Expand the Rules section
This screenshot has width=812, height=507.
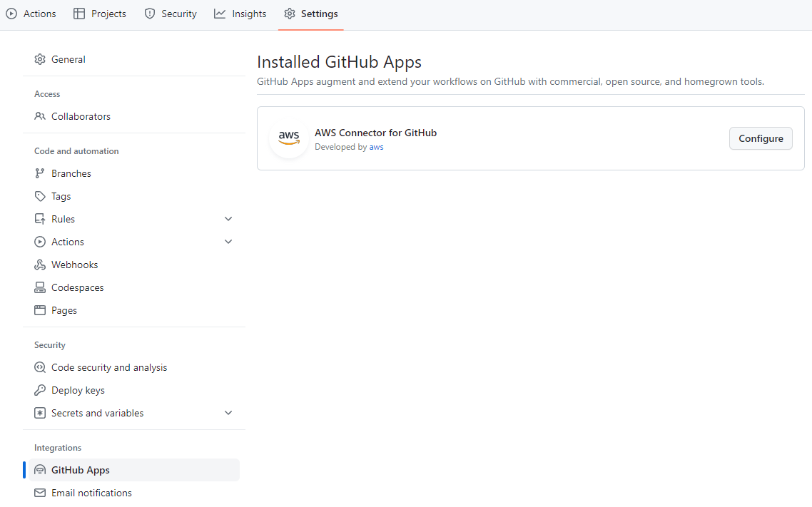coord(228,219)
